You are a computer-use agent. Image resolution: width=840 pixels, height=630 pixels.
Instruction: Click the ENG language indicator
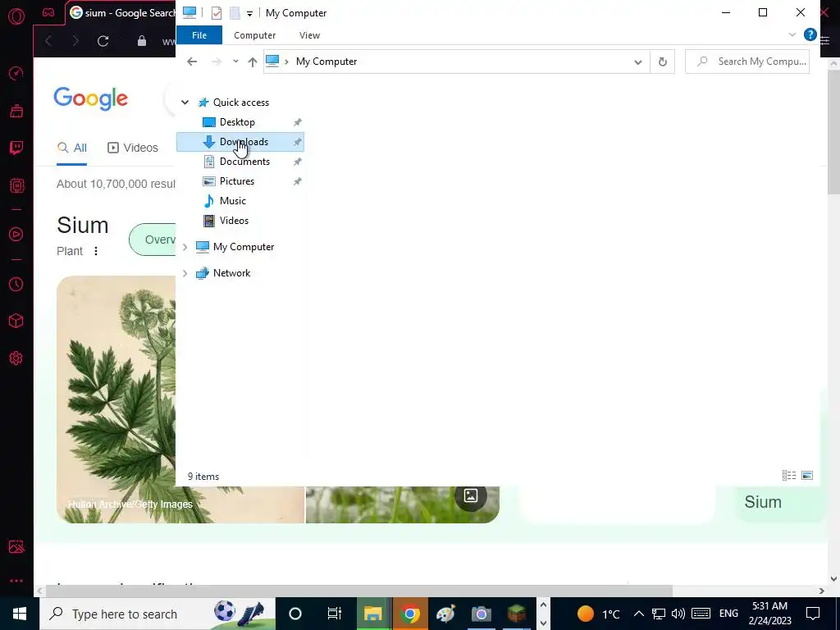[x=728, y=614]
